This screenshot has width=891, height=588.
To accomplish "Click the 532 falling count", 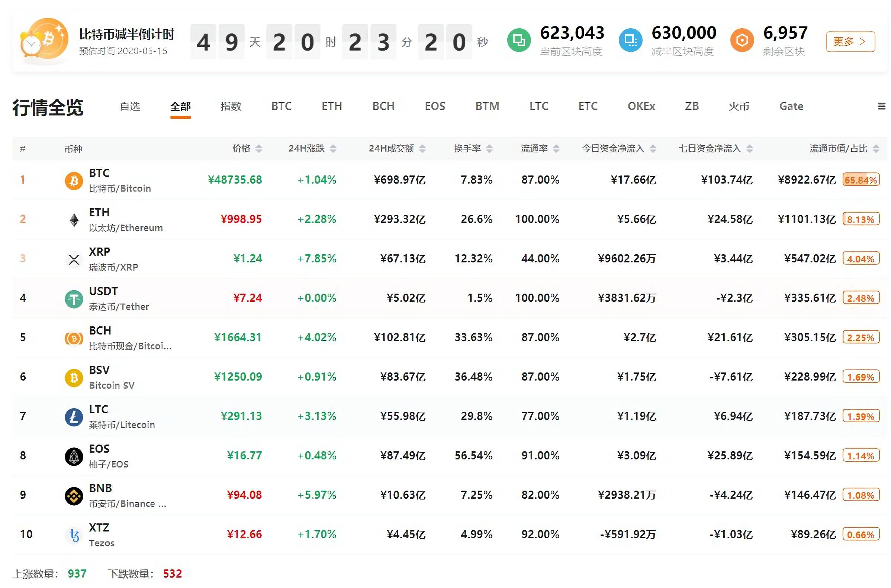I will 172,574.
